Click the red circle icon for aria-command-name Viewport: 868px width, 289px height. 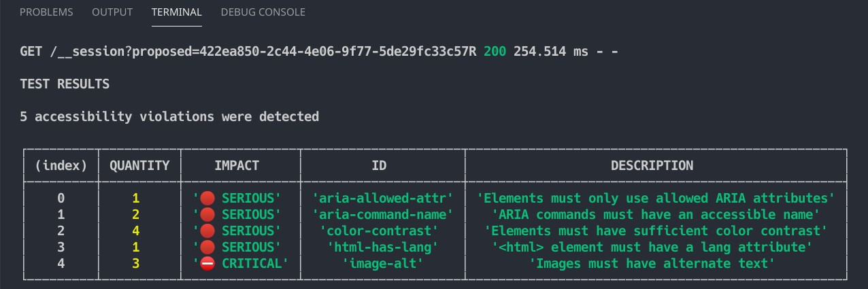tap(208, 215)
